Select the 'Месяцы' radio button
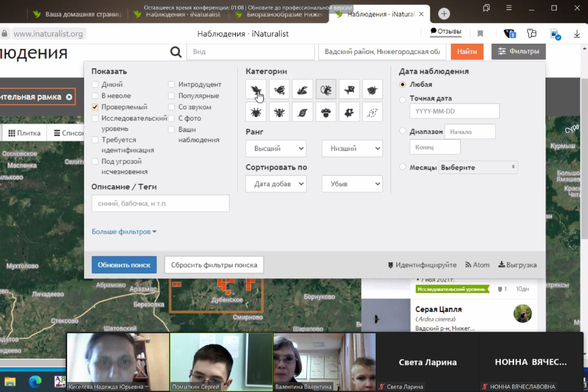Viewport: 588px width, 392px height. pyautogui.click(x=403, y=167)
